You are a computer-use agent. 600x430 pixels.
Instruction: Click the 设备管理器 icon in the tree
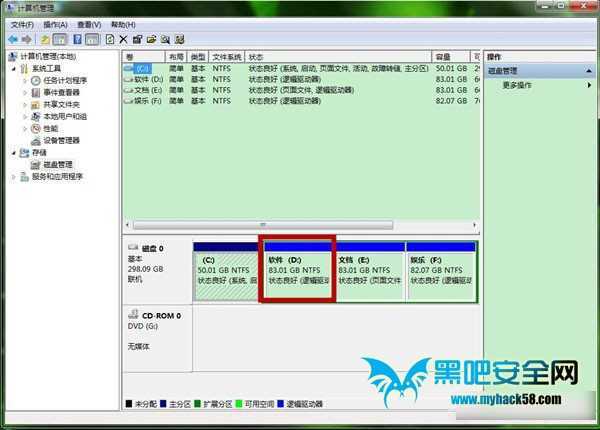coord(36,140)
